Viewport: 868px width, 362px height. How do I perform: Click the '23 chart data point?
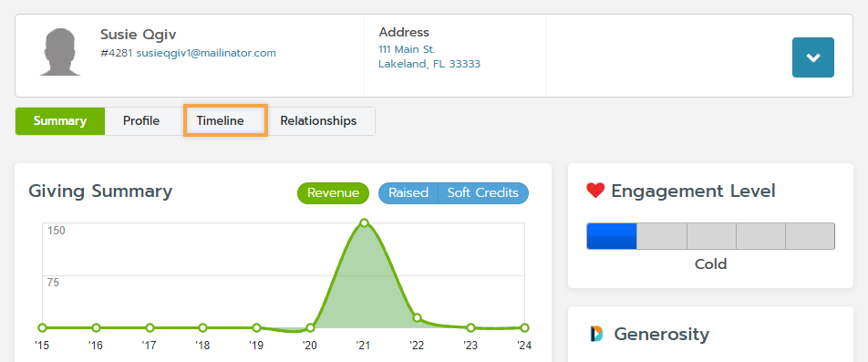click(x=470, y=327)
